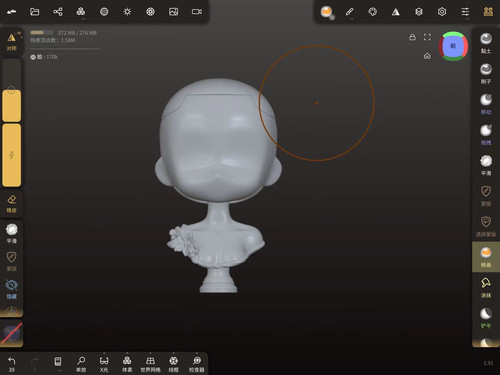Select the 黏土 clay brush
500x375 pixels.
tap(486, 43)
